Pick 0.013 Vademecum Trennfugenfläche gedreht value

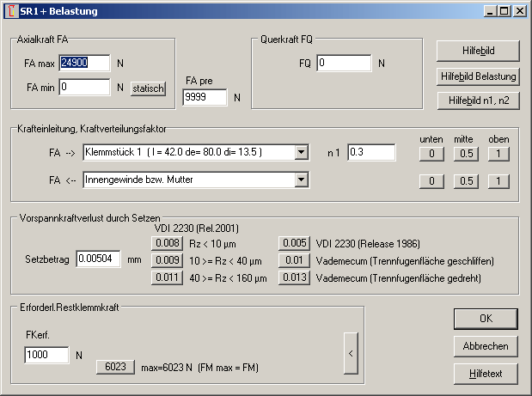point(293,277)
